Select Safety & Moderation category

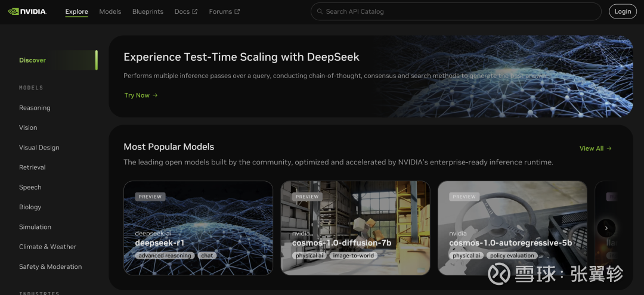coord(51,266)
